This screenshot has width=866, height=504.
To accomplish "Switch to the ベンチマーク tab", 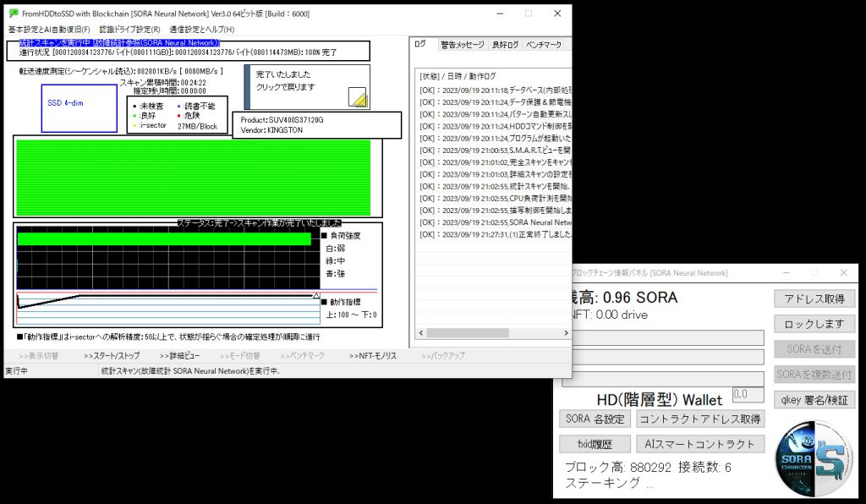I will [x=544, y=45].
